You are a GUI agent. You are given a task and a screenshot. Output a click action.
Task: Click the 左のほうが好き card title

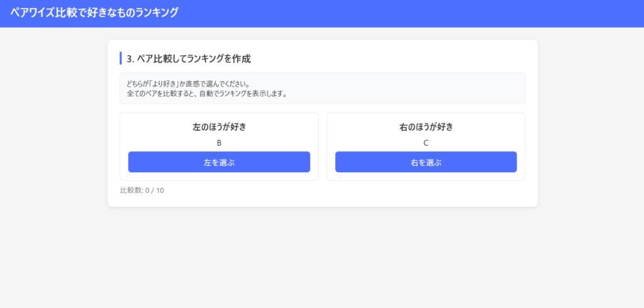pos(219,127)
